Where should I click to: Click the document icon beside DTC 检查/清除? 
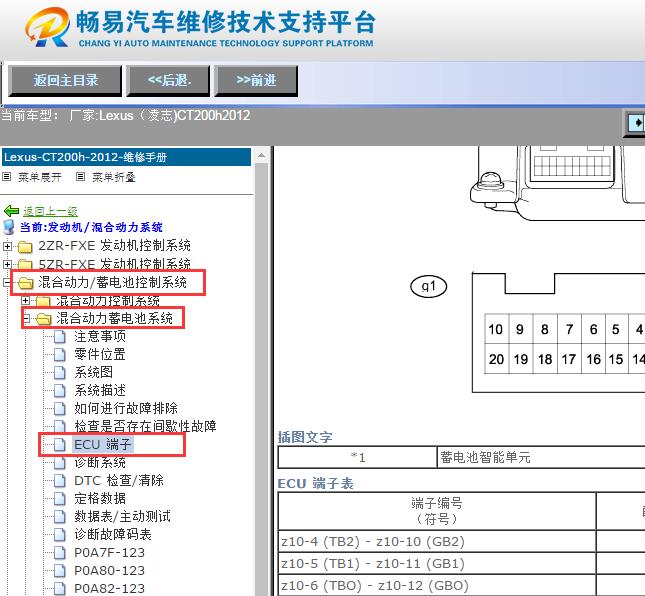tap(60, 480)
